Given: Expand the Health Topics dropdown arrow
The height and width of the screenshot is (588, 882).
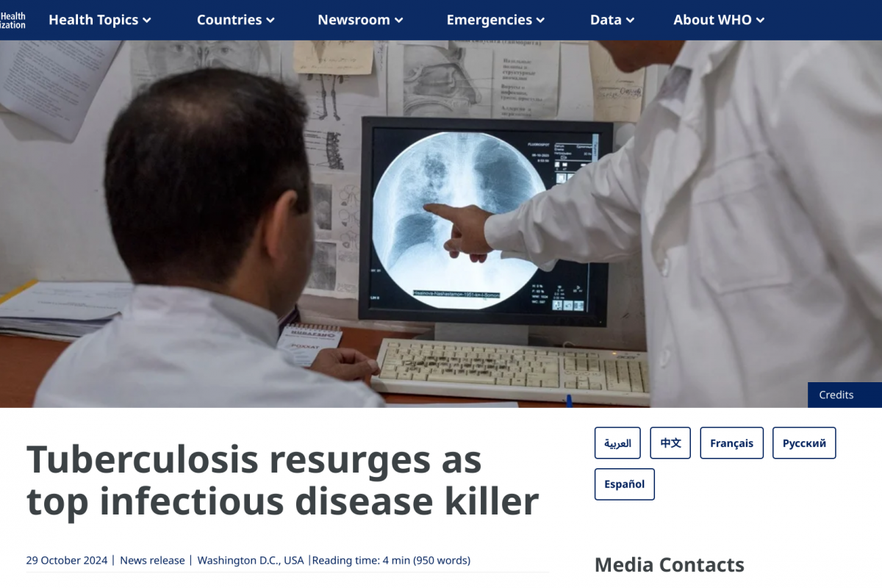Looking at the screenshot, I should tap(147, 21).
